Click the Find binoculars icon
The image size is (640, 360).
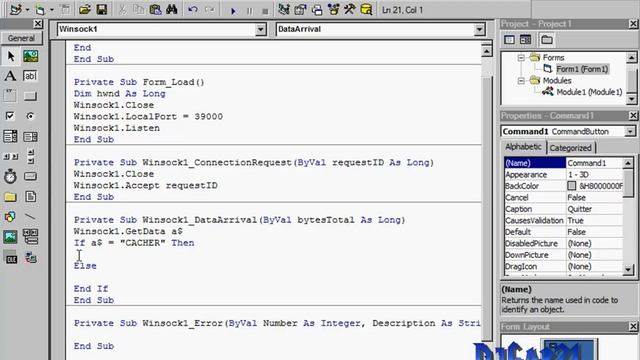click(x=172, y=9)
